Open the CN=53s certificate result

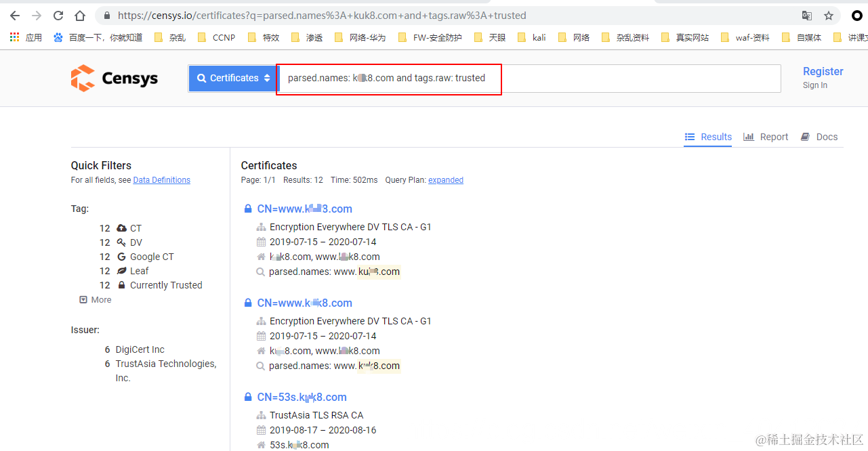pos(302,397)
